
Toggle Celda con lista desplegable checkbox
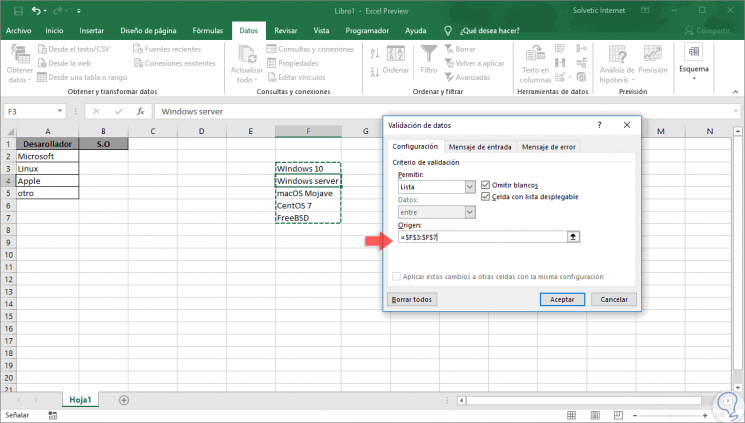486,197
